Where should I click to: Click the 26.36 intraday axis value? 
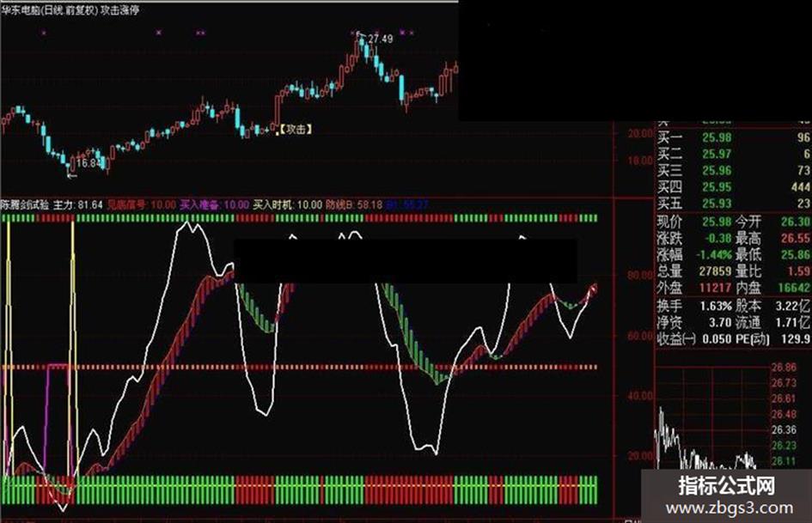[784, 430]
